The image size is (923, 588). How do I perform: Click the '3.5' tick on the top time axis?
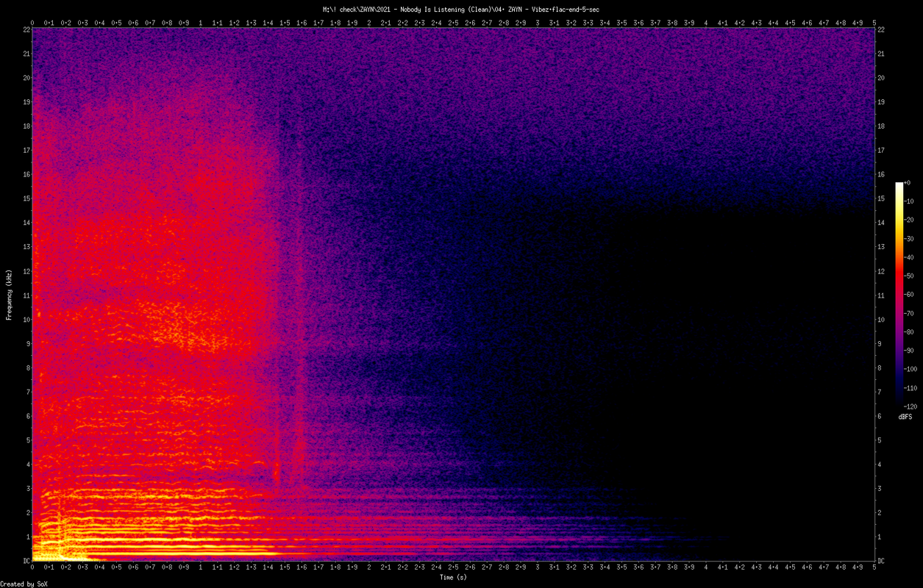tap(622, 23)
